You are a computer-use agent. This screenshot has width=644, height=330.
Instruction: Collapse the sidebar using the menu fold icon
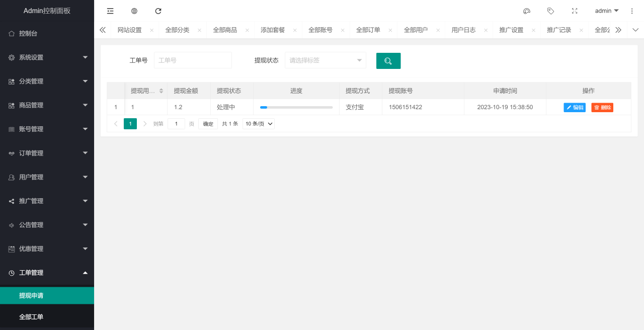(x=110, y=11)
